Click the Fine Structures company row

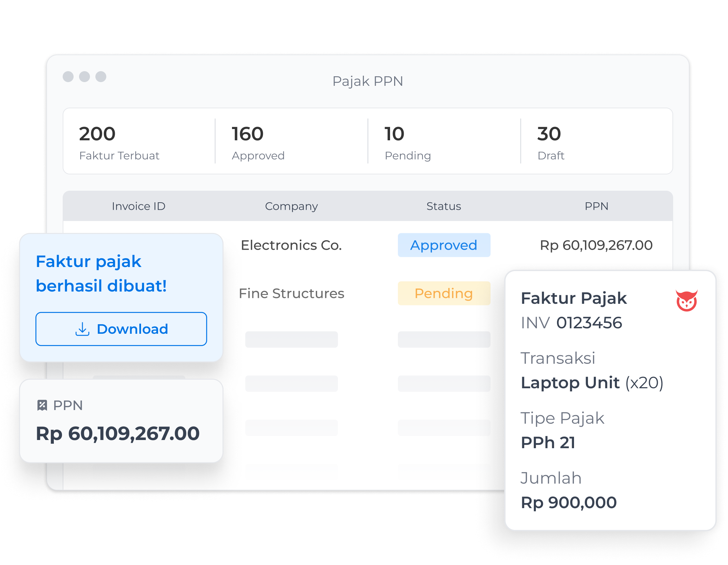tap(291, 293)
